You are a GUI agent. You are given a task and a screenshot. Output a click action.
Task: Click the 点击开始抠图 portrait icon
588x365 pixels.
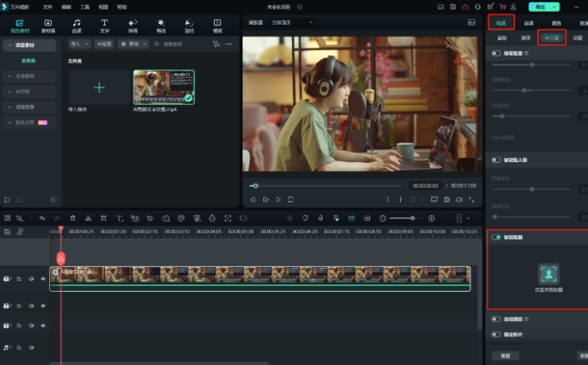coord(547,274)
